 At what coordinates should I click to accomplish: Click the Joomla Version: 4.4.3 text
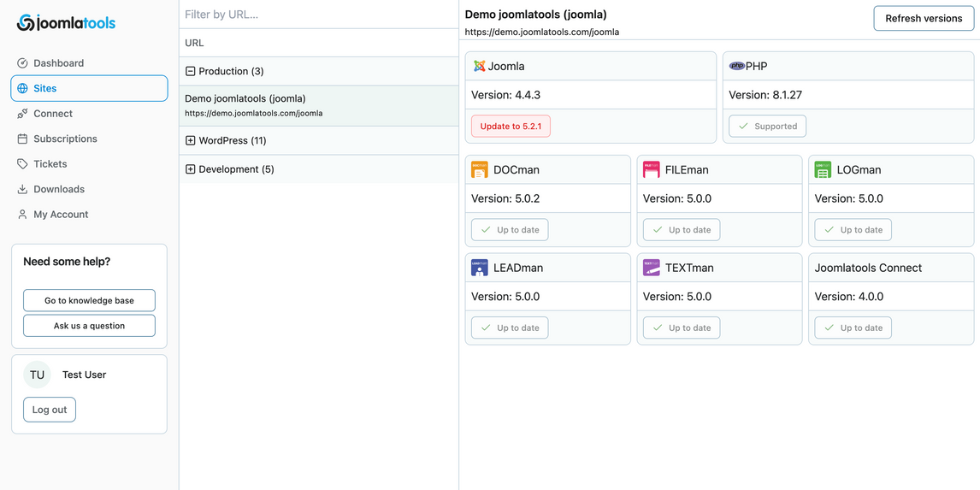point(505,95)
